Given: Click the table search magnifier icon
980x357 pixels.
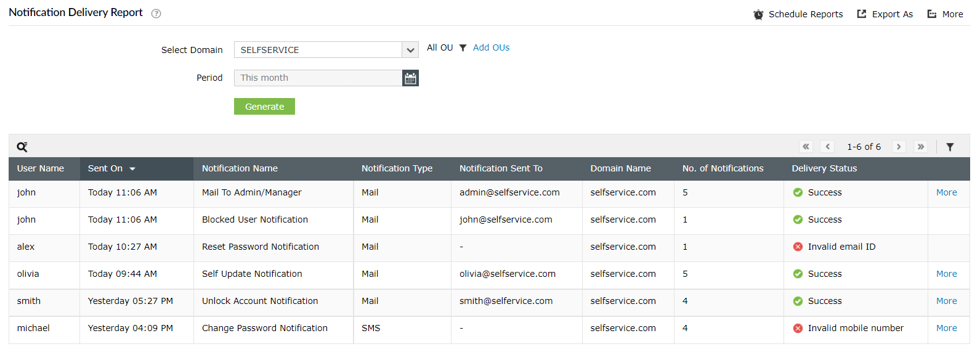Looking at the screenshot, I should click(x=22, y=147).
